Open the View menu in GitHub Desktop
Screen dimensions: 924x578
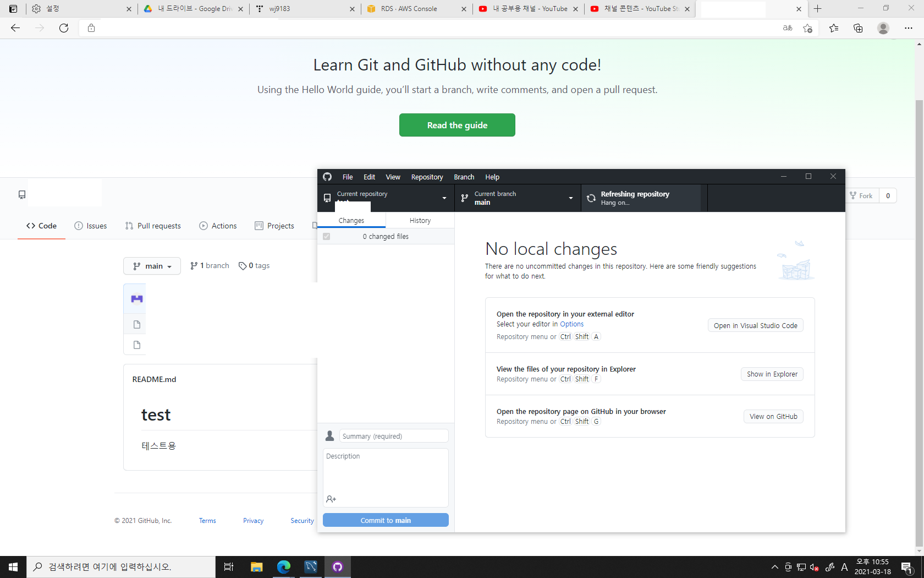[393, 177]
